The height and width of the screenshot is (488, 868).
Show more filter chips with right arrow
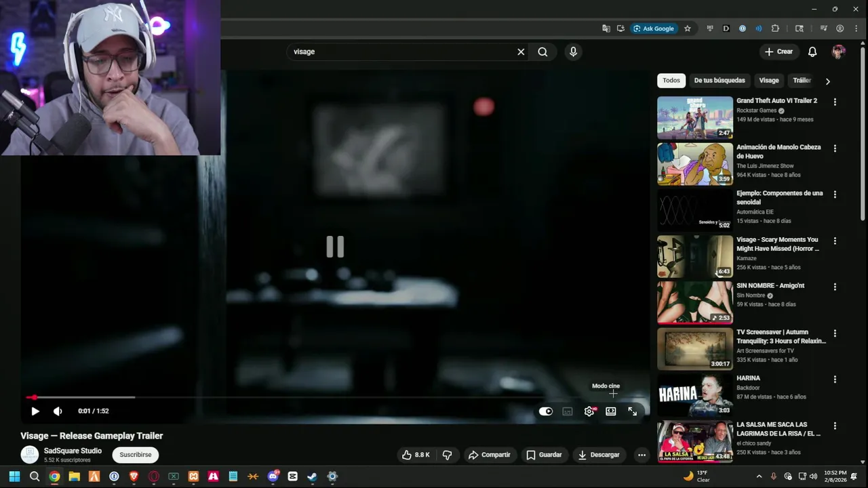pyautogui.click(x=827, y=81)
